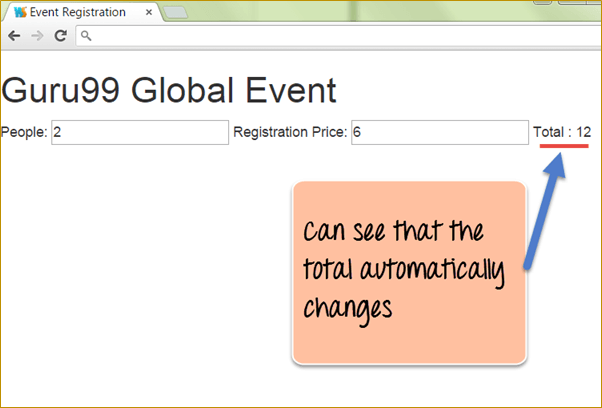Click the Registration Price label
Image resolution: width=602 pixels, height=408 pixels.
(x=290, y=132)
